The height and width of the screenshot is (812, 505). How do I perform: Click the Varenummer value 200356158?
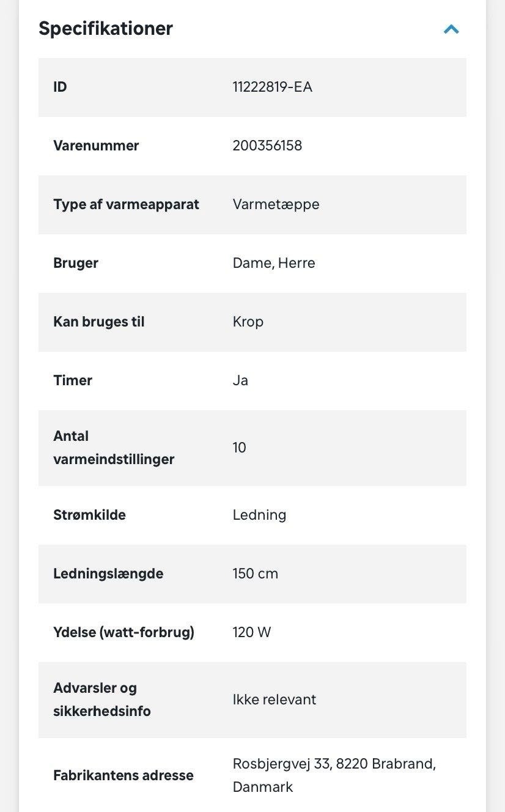click(267, 146)
